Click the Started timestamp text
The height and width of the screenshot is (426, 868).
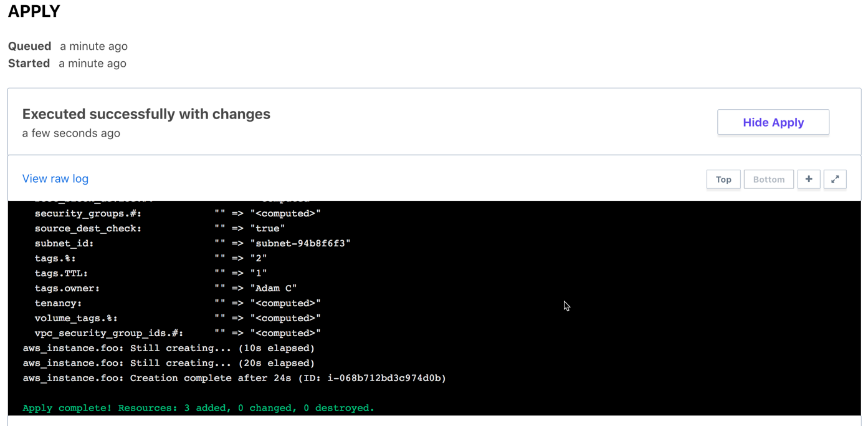(92, 64)
